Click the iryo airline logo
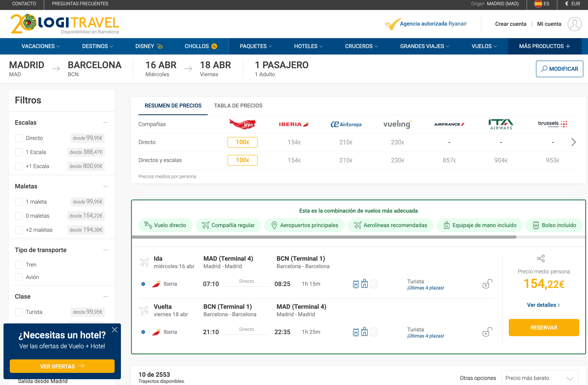 click(x=242, y=124)
